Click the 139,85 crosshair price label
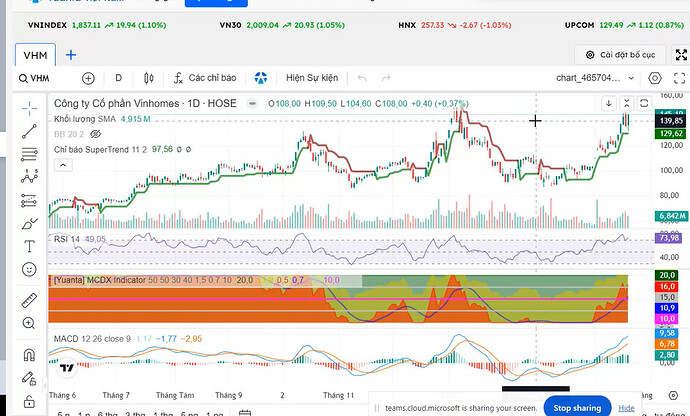690x416 pixels. coord(671,121)
